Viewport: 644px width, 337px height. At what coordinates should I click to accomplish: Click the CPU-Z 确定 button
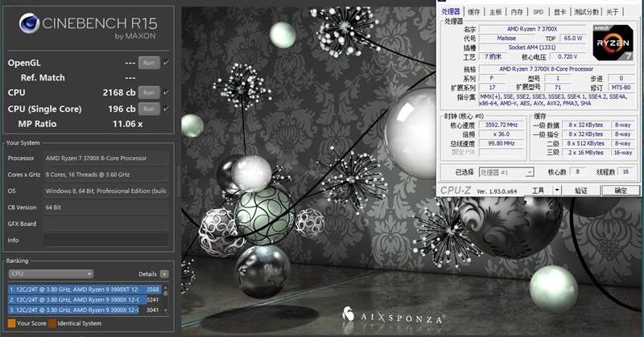[x=621, y=191]
